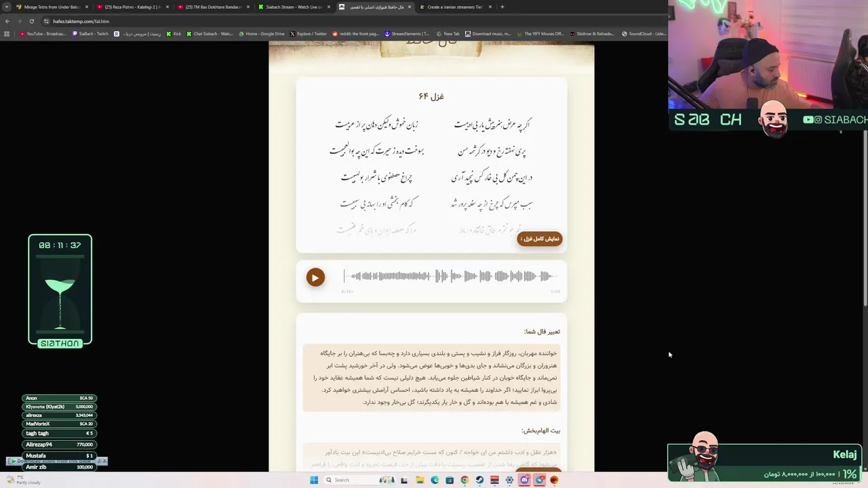Open Steam from the taskbar
The height and width of the screenshot is (488, 868).
(x=479, y=480)
